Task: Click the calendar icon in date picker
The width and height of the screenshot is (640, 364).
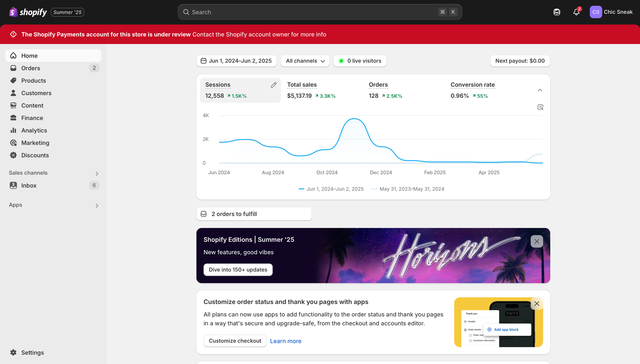Action: pyautogui.click(x=204, y=61)
